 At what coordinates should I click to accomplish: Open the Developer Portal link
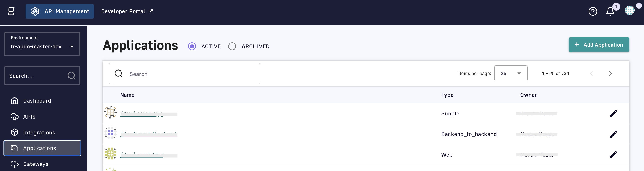pyautogui.click(x=127, y=11)
